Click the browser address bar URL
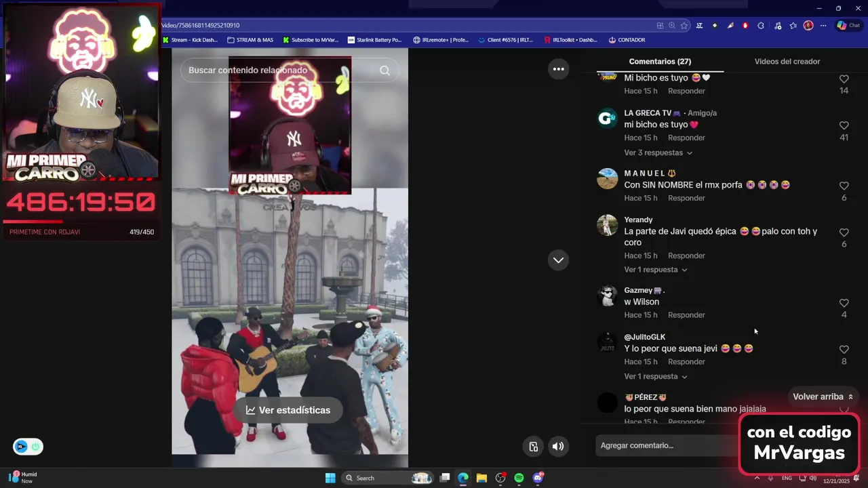868x488 pixels. tap(407, 25)
